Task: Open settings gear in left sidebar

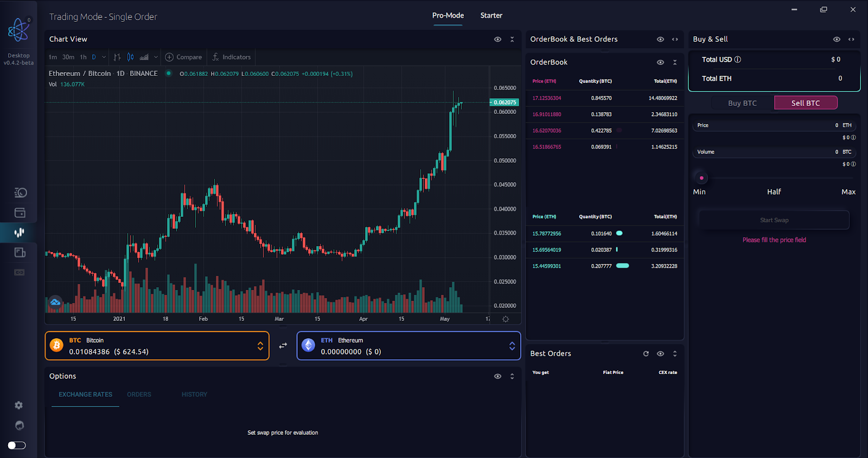Action: (19, 405)
